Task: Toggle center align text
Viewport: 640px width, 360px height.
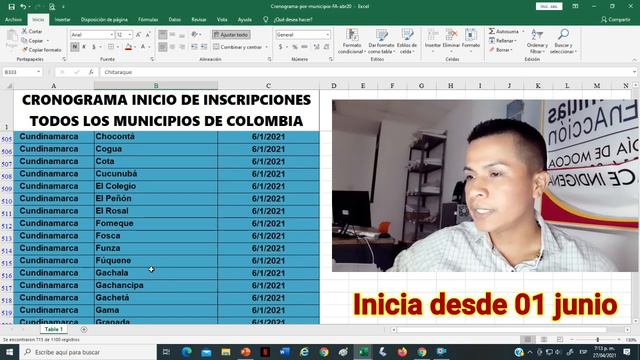Action: point(172,47)
